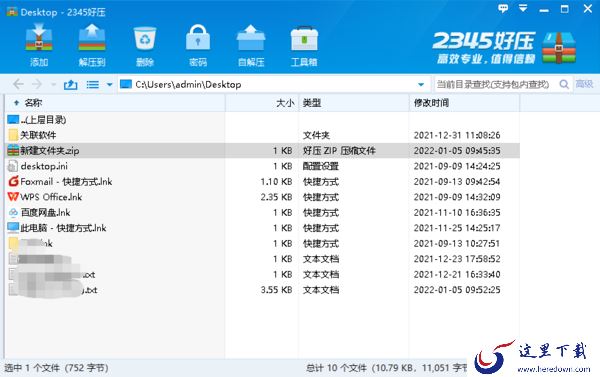Open the title bar main menu dropdown

coord(523,8)
